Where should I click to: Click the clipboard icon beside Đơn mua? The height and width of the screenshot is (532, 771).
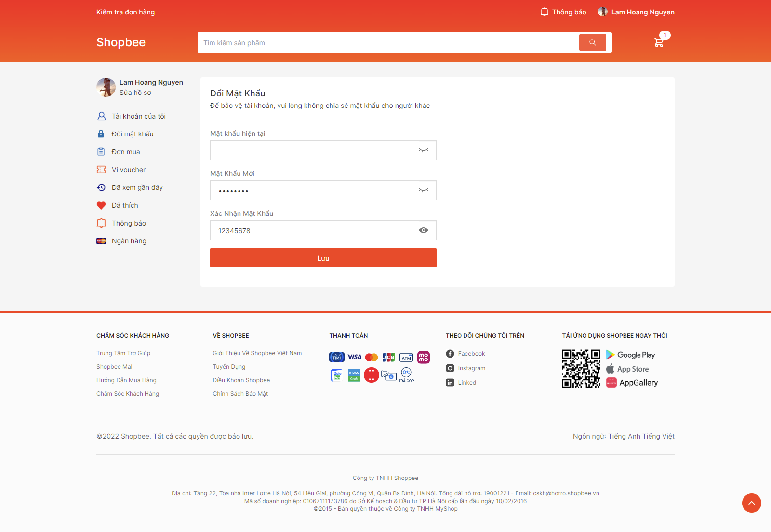(x=101, y=152)
